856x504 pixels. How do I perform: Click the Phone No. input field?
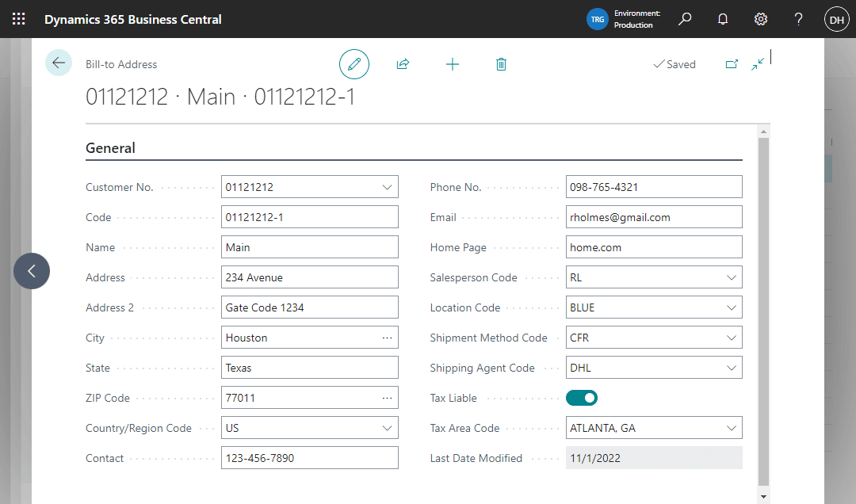pos(654,186)
